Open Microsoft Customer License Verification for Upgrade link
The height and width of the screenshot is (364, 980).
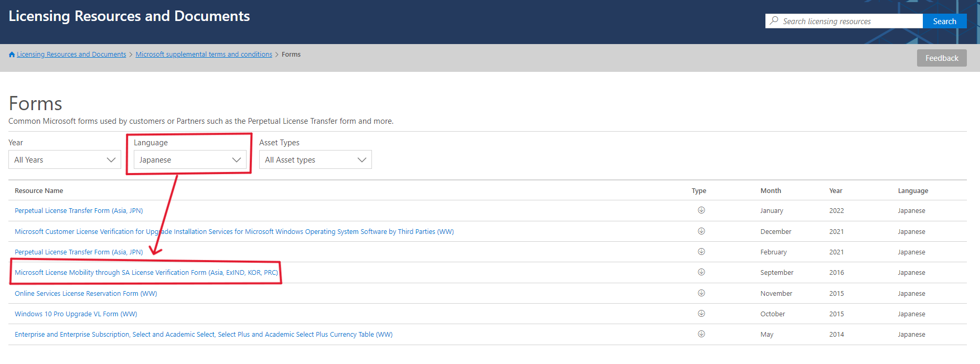(x=234, y=231)
